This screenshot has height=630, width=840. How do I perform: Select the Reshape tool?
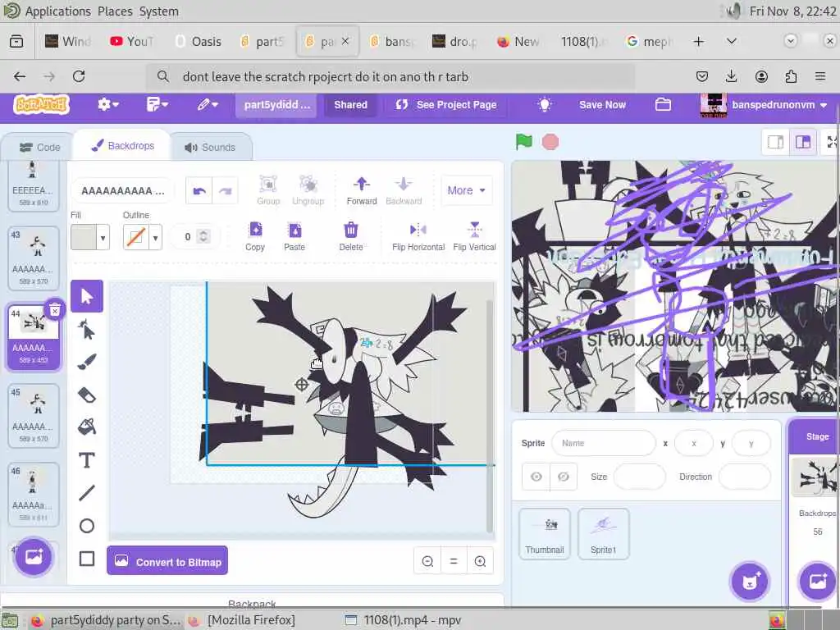coord(87,330)
